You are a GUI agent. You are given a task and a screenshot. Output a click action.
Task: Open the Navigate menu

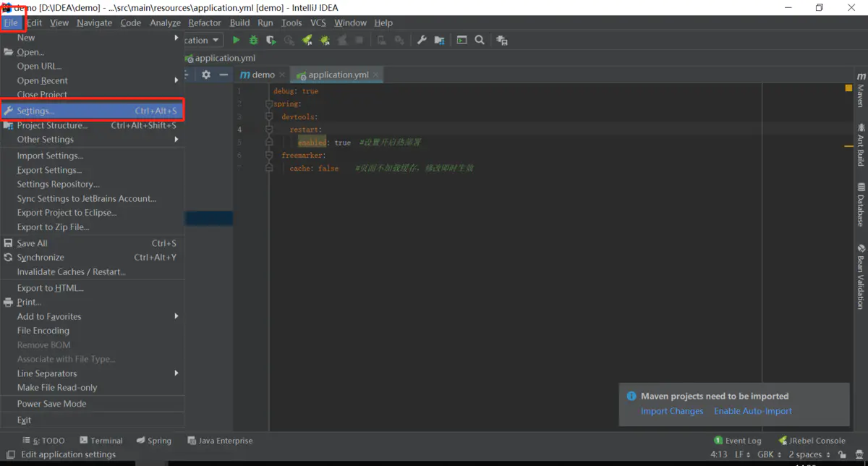pos(95,22)
